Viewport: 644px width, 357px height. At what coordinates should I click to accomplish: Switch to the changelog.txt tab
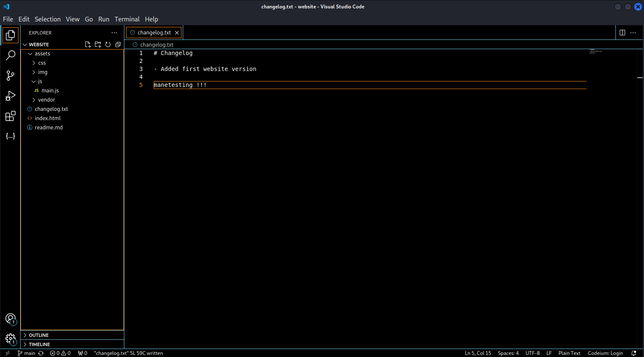153,32
